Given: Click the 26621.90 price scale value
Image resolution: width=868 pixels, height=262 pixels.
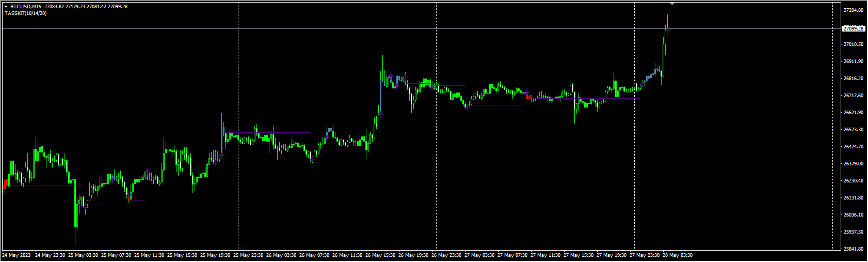Looking at the screenshot, I should [854, 113].
